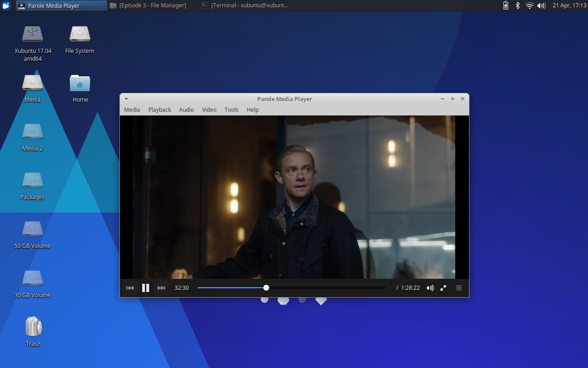
Task: Minimize the Parole Media Player window
Action: [442, 99]
